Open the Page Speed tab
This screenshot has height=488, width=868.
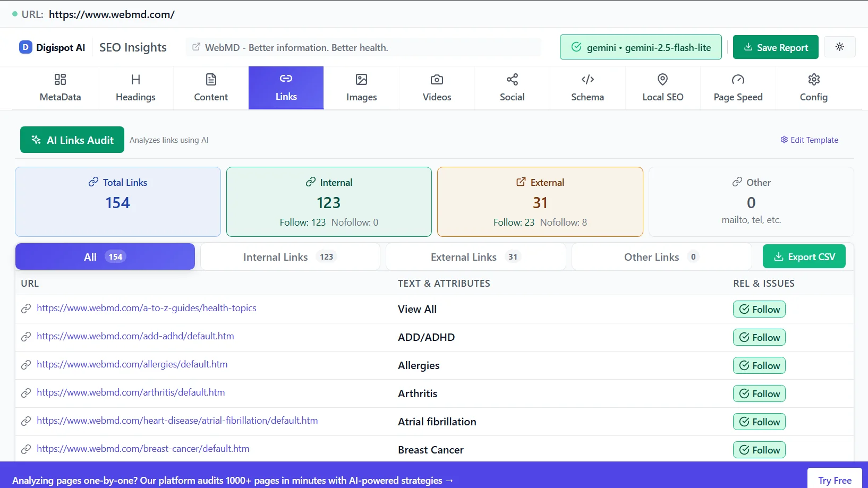[x=738, y=88]
